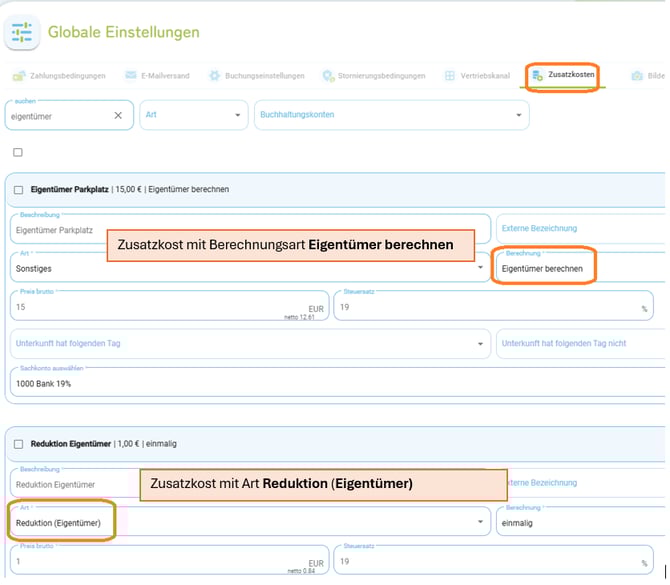Switch to the Buchungseinstellungen tab
This screenshot has height=585, width=670.
coord(265,76)
